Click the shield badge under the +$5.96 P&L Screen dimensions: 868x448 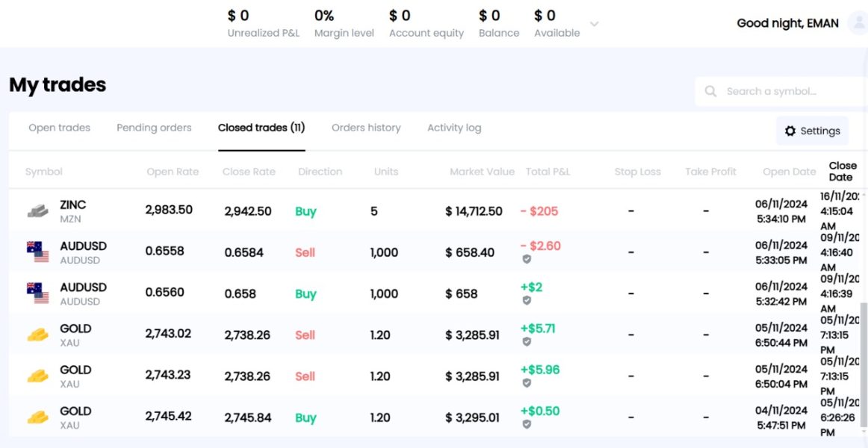(527, 383)
